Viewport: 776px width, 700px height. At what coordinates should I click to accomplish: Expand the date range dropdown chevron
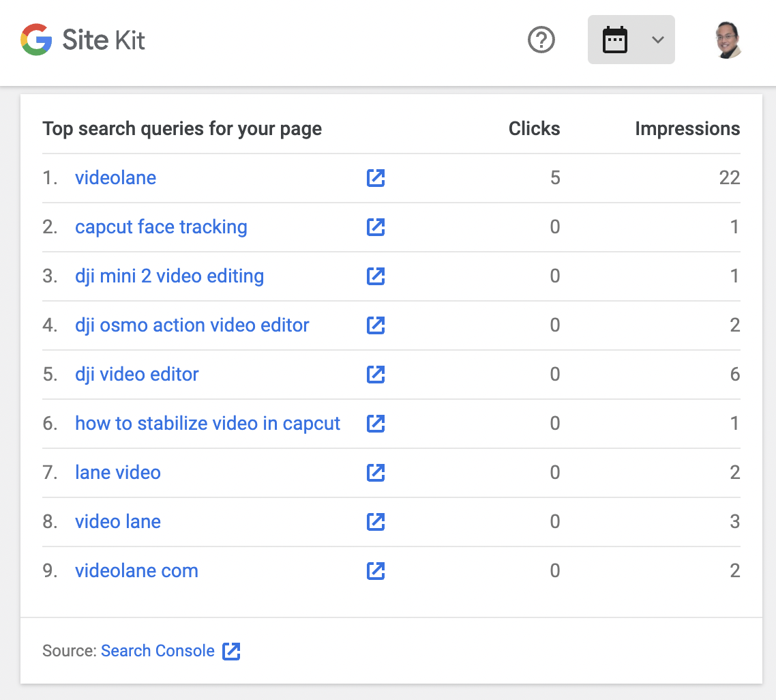coord(658,40)
